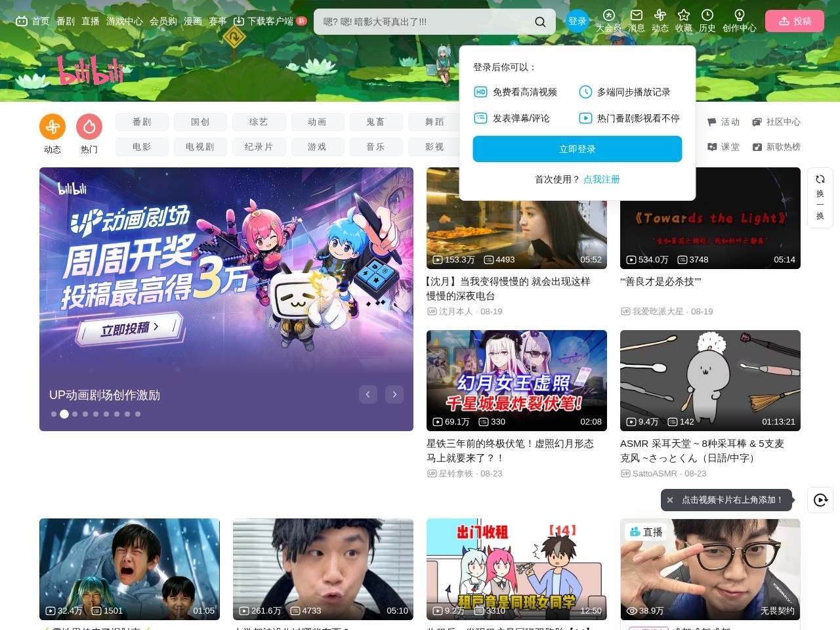The image size is (840, 630).
Task: Select the 舞蹈 category chip
Action: click(x=434, y=122)
